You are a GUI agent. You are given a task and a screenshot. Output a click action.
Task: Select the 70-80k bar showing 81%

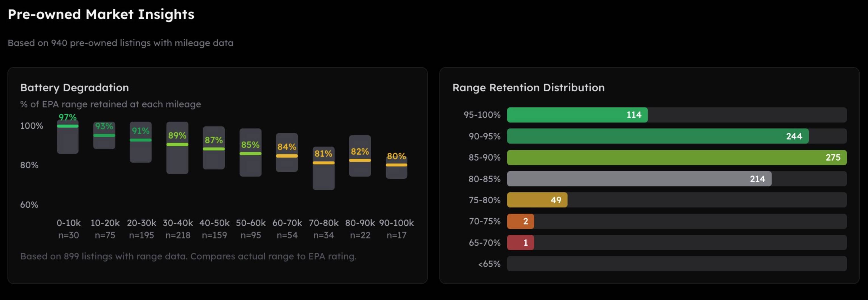[x=323, y=168]
